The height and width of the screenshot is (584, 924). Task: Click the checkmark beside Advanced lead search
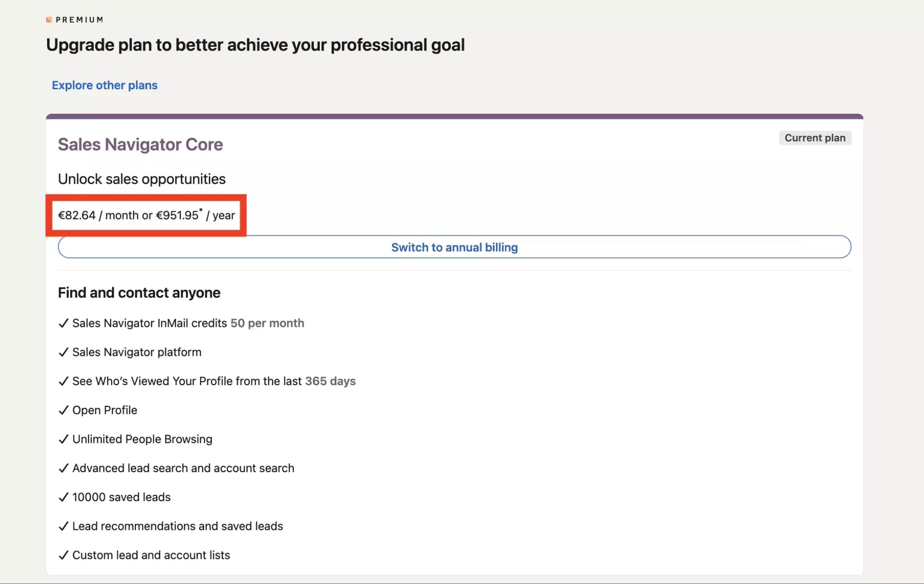click(64, 468)
